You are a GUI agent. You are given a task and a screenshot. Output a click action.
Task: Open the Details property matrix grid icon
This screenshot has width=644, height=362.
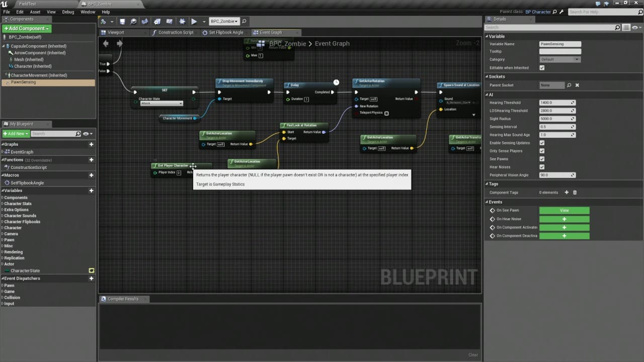626,28
